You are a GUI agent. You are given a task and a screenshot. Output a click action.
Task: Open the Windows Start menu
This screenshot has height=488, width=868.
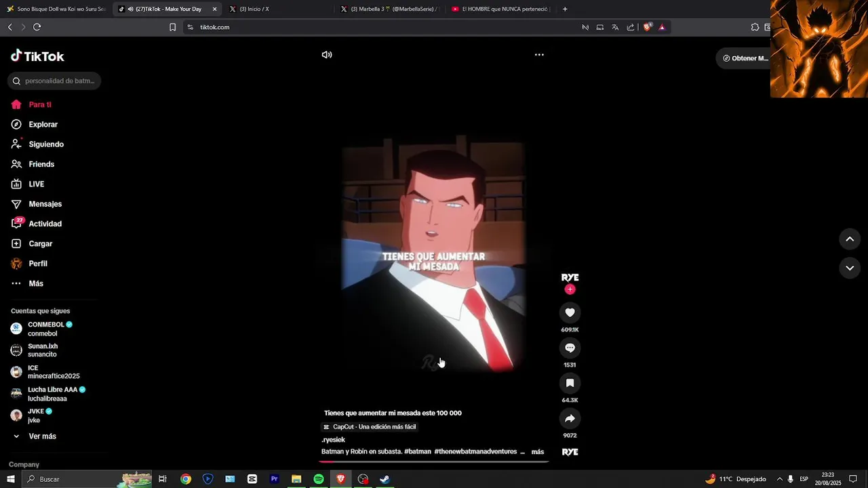[x=10, y=479]
